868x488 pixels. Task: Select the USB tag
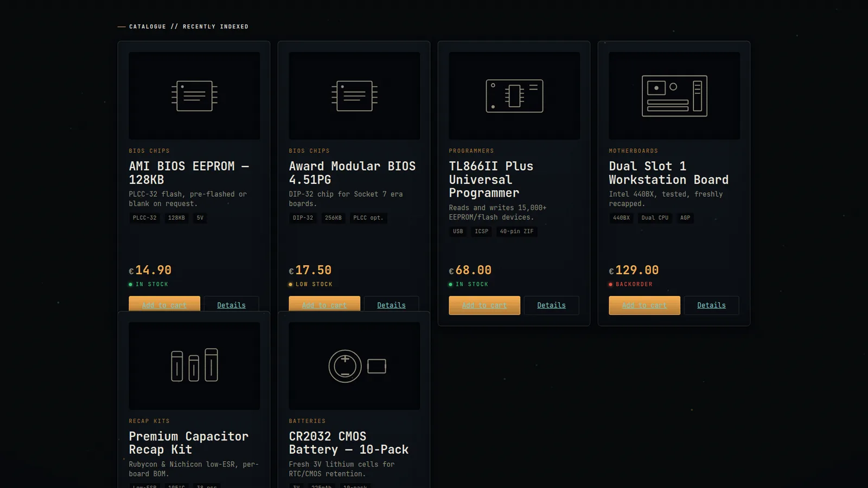(x=458, y=232)
